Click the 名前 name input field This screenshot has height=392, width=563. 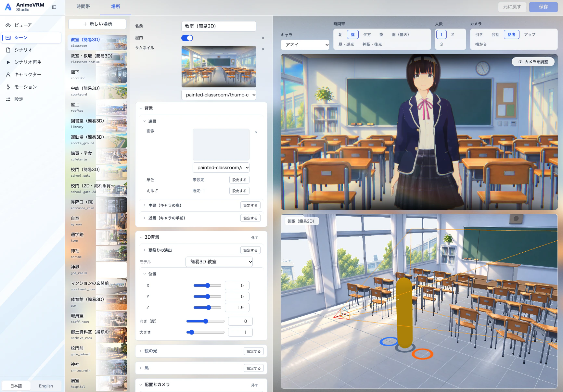point(219,26)
